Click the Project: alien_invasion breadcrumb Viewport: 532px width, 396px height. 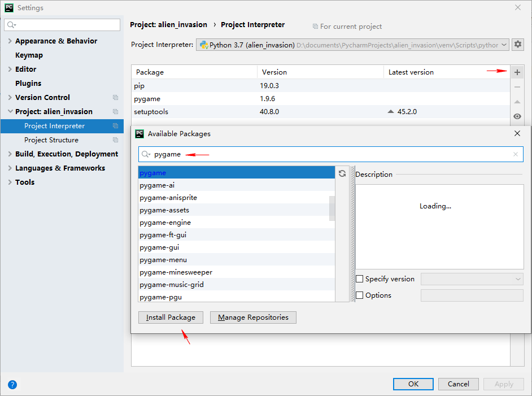168,25
